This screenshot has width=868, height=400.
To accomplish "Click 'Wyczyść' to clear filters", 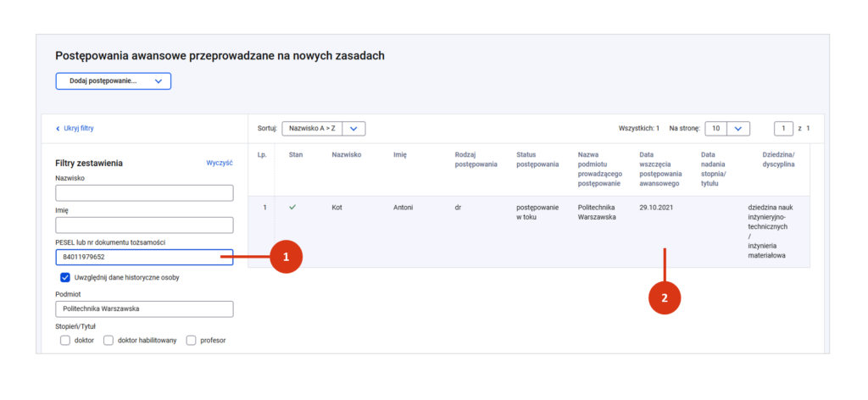I will 220,163.
